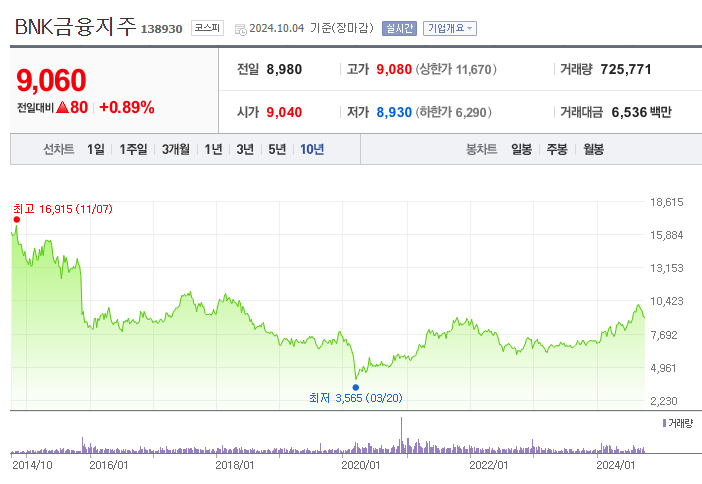This screenshot has width=702, height=484.
Task: Select the 10년 chart range
Action: coord(312,149)
